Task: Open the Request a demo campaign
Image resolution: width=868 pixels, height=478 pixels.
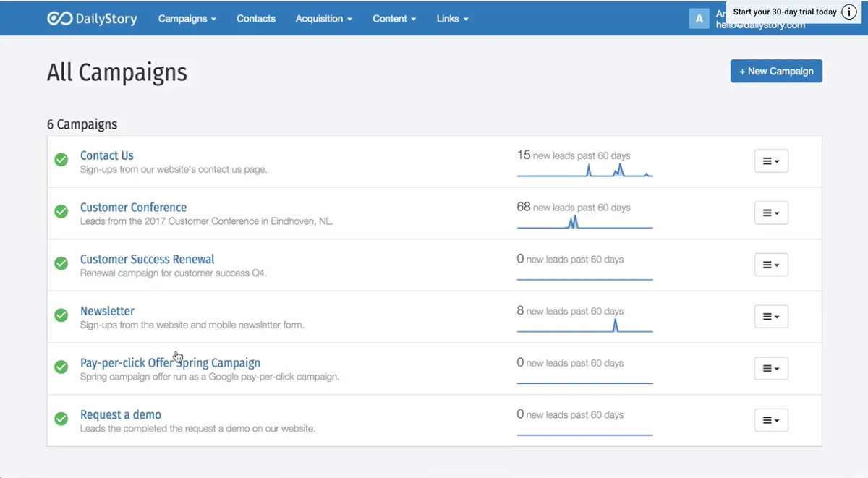Action: (x=121, y=415)
